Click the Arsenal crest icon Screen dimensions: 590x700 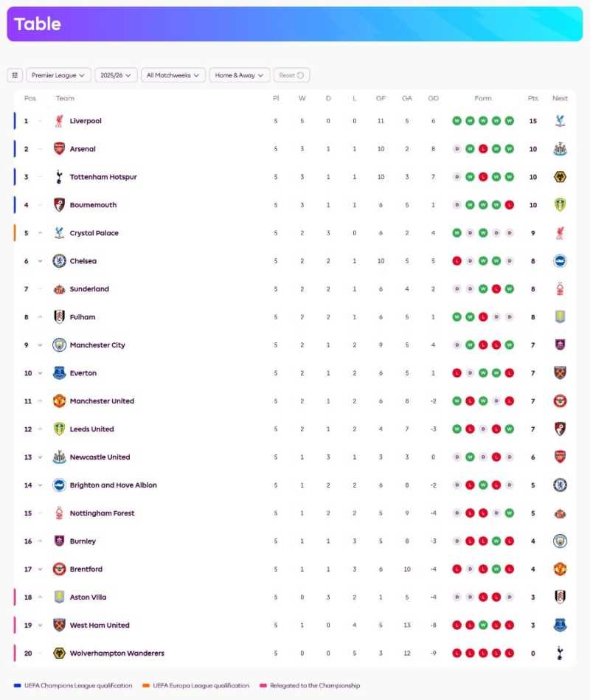(60, 148)
